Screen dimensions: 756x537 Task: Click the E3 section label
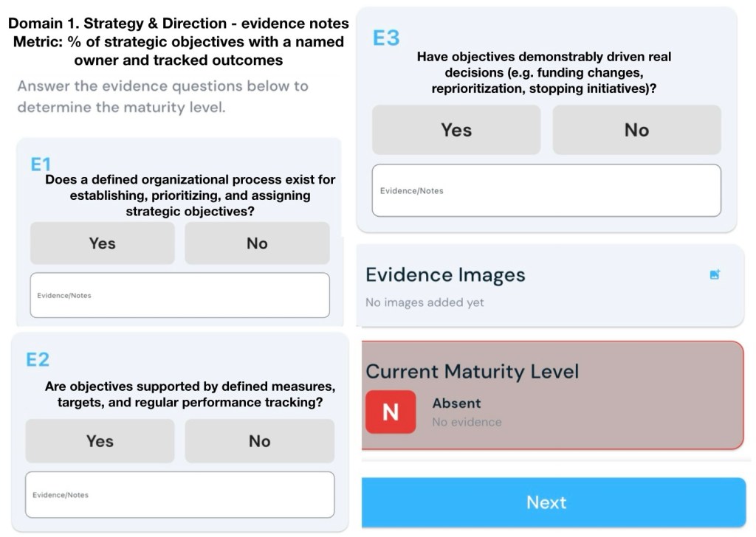386,38
